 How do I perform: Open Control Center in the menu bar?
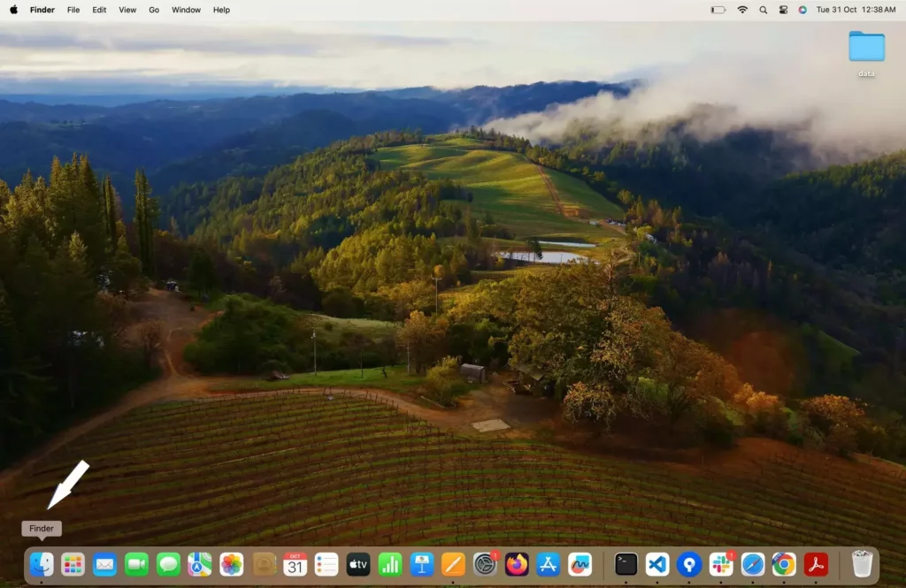[x=783, y=10]
